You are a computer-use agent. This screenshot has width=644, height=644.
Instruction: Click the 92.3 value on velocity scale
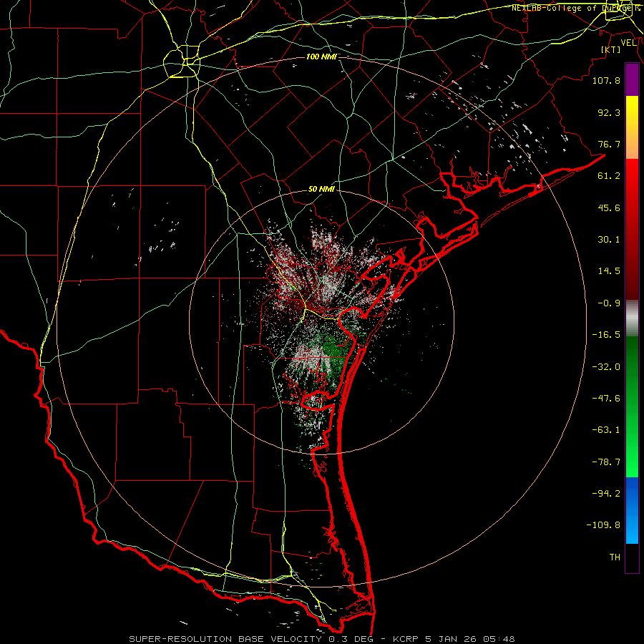(609, 112)
